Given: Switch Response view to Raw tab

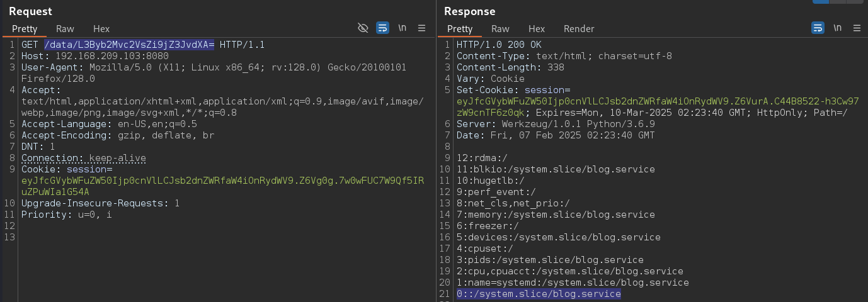Looking at the screenshot, I should [x=500, y=28].
